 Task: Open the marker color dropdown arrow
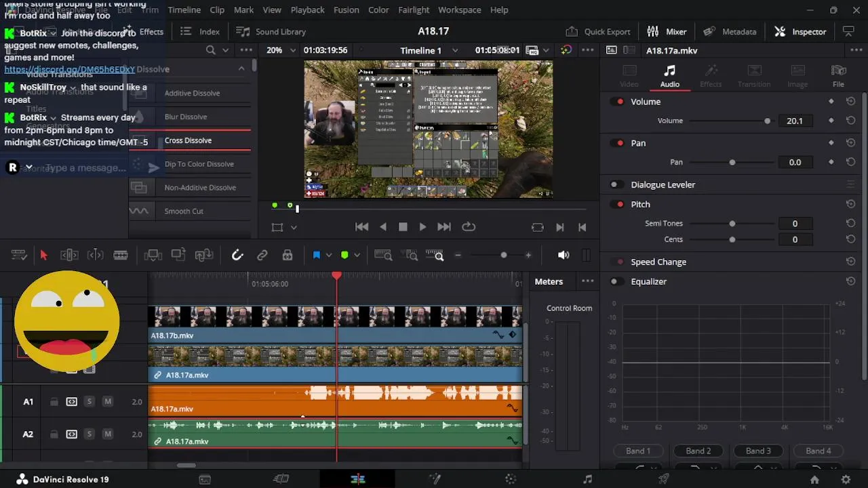click(357, 256)
